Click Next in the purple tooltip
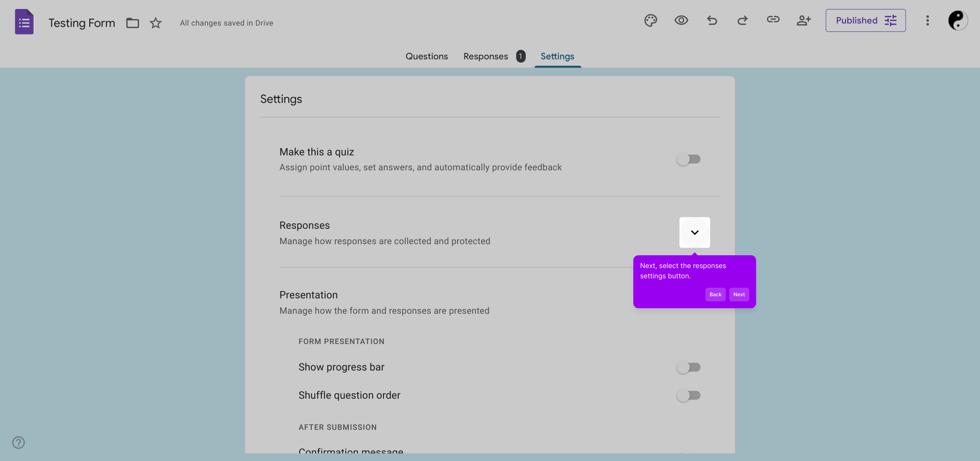 (739, 295)
